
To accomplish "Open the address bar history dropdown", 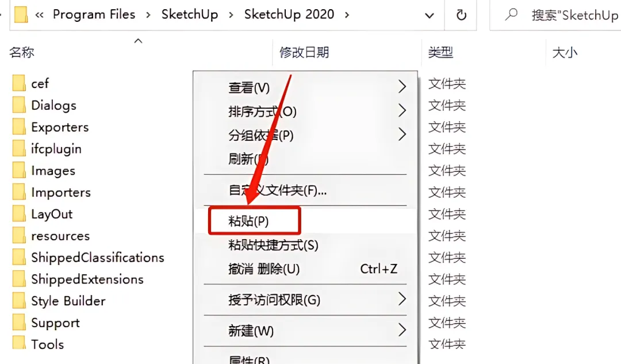I will (x=429, y=16).
